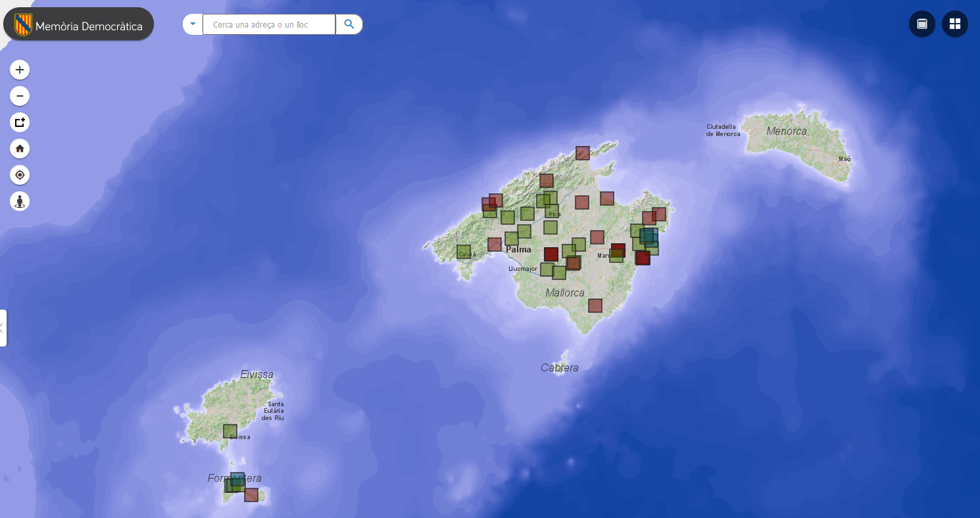Click the blue-green marker near Artà

pos(648,237)
